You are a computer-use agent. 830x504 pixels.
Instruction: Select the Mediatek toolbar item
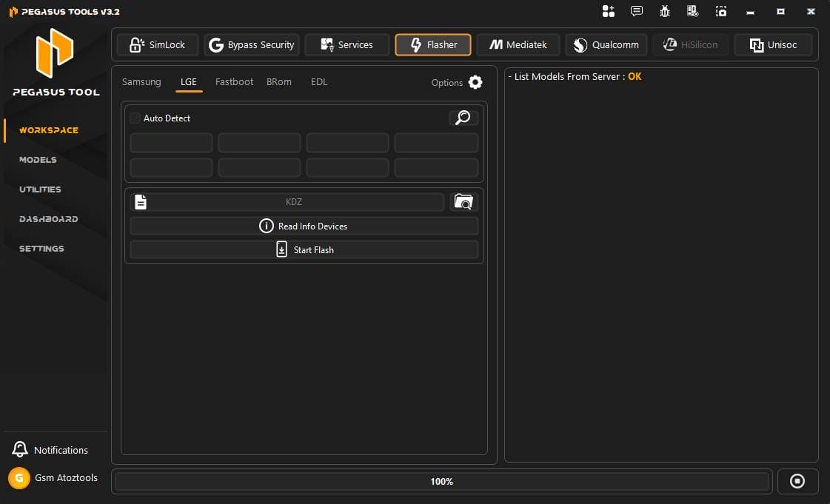click(x=518, y=44)
